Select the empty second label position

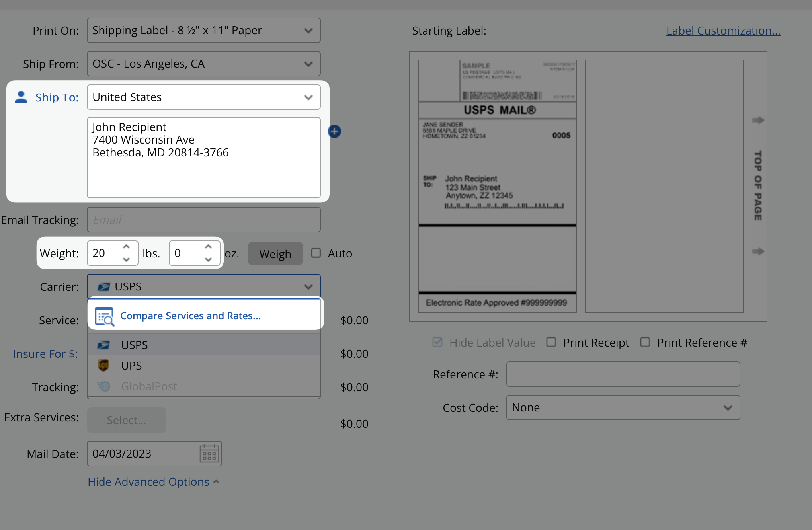(x=664, y=186)
